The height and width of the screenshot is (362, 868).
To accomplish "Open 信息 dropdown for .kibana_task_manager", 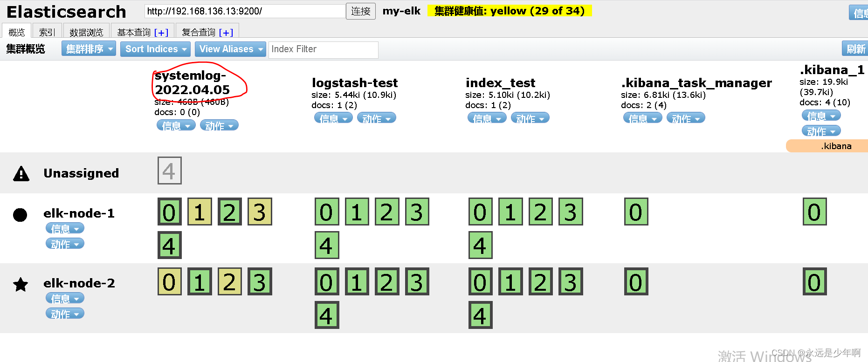I will click(x=643, y=118).
